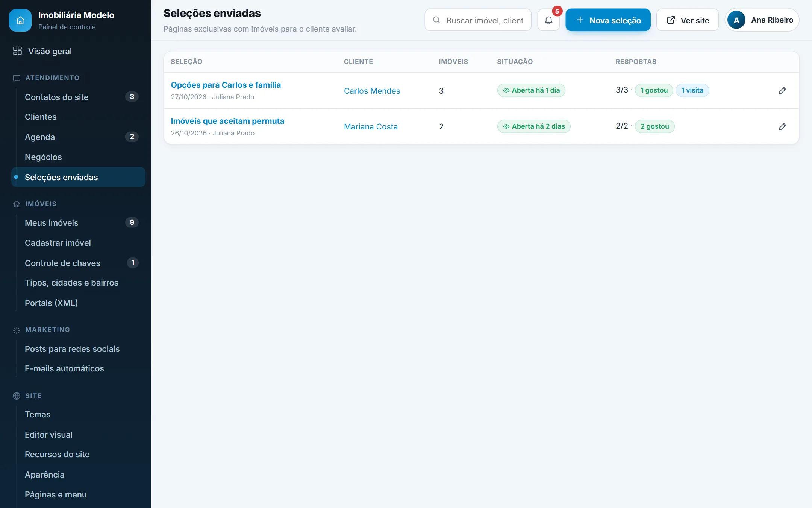Image resolution: width=812 pixels, height=508 pixels.
Task: Click the Atendimento chat section icon
Action: 17,78
